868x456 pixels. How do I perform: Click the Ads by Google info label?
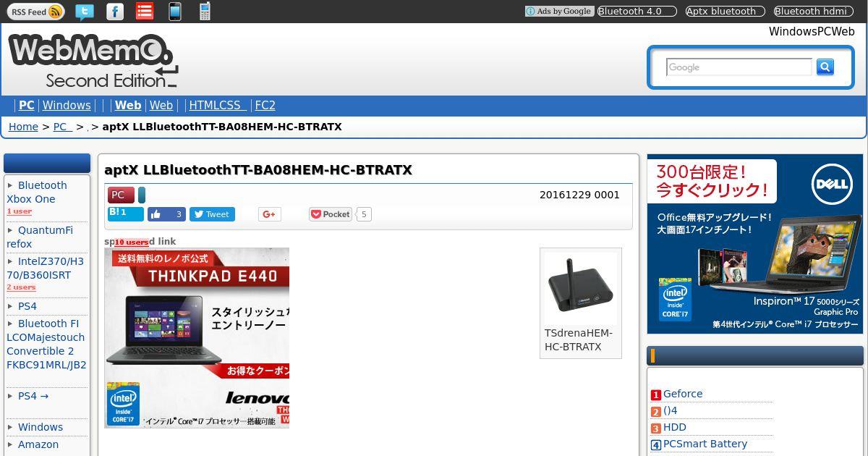point(559,12)
